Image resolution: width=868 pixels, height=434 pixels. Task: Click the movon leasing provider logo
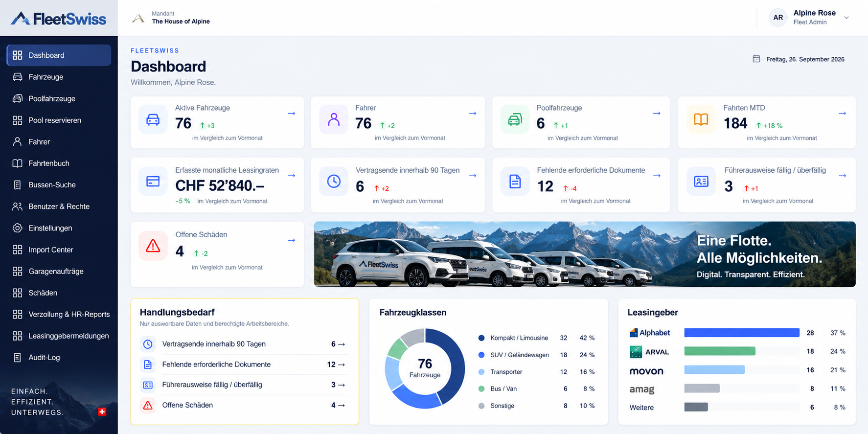(x=646, y=371)
